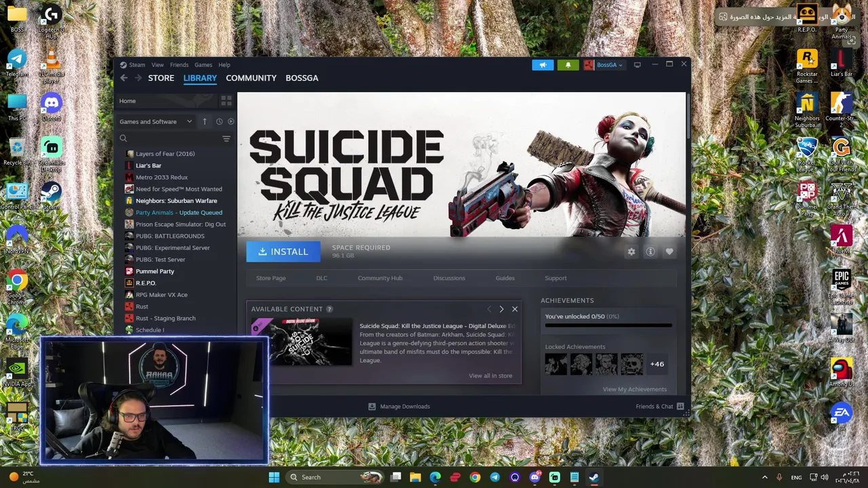Open Epic Games Launcher desktop icon
The height and width of the screenshot is (488, 868).
[842, 285]
